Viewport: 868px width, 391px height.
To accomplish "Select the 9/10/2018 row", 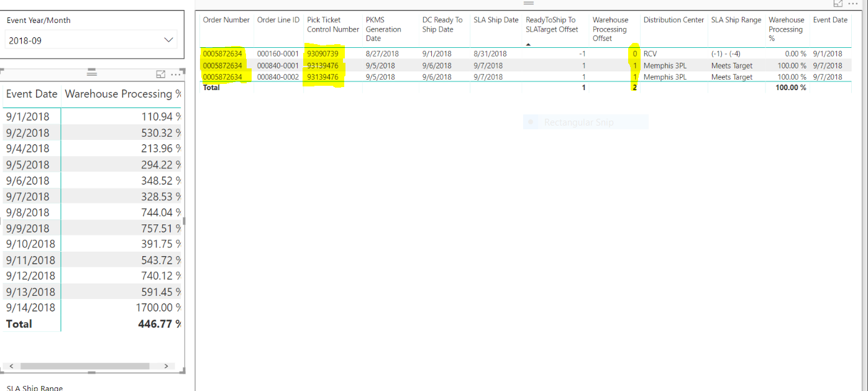I will [93, 244].
